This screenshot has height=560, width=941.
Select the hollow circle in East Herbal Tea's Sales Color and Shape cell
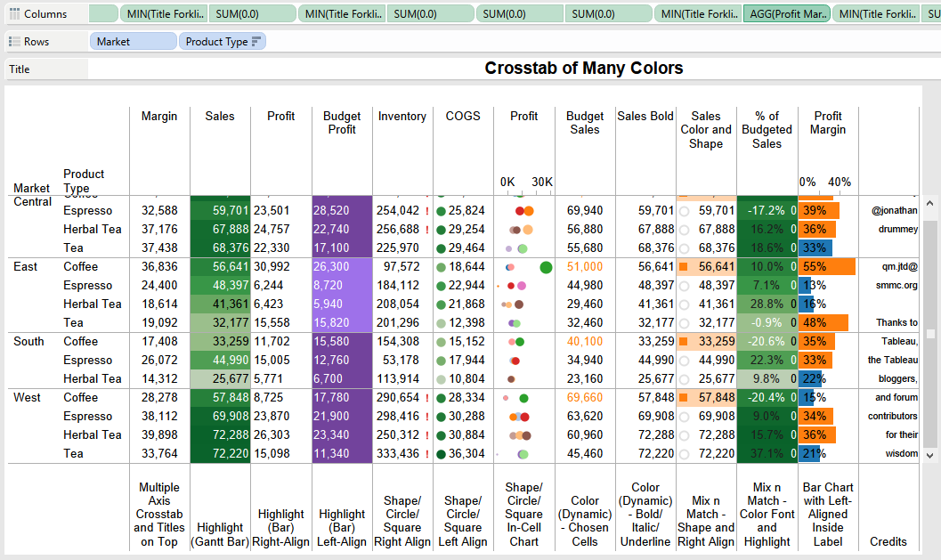coord(684,304)
